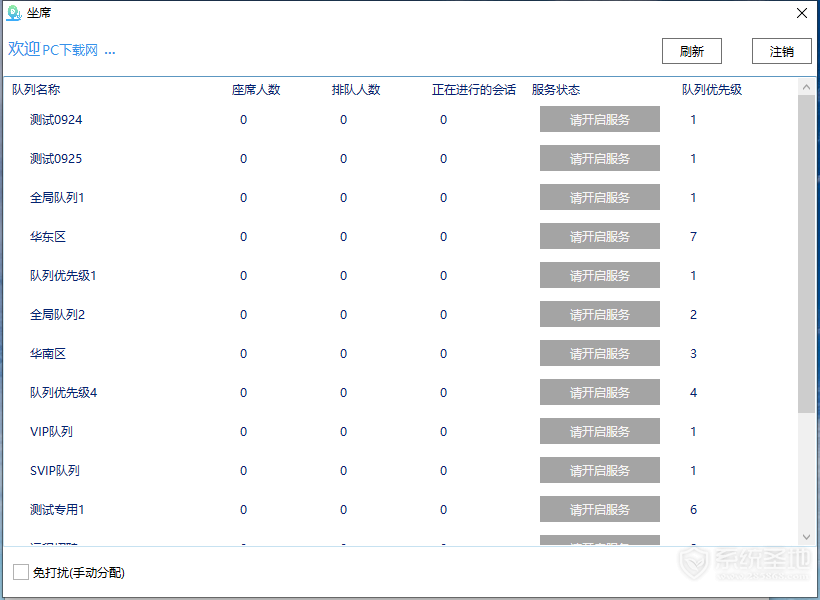Select the 全局队列1 queue name
The width and height of the screenshot is (820, 600).
(57, 197)
